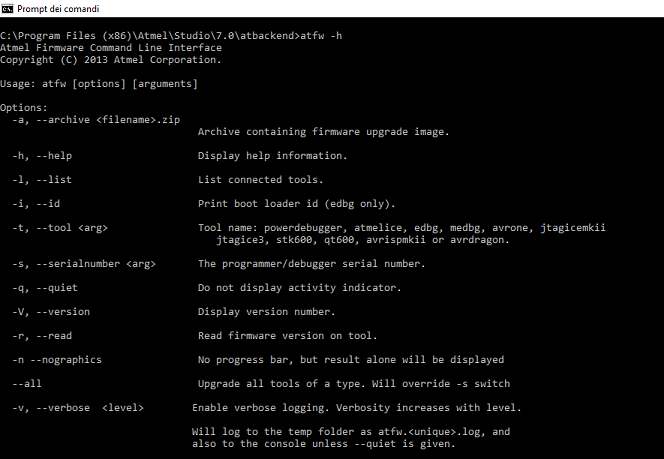Click "Archive containing firmware upgrade image." description
The height and width of the screenshot is (459, 664).
pos(323,132)
